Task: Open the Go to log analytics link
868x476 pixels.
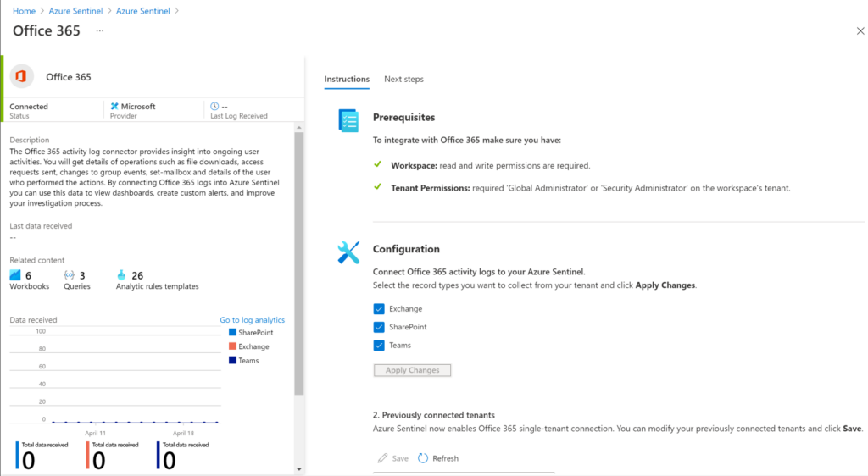Action: coord(252,320)
